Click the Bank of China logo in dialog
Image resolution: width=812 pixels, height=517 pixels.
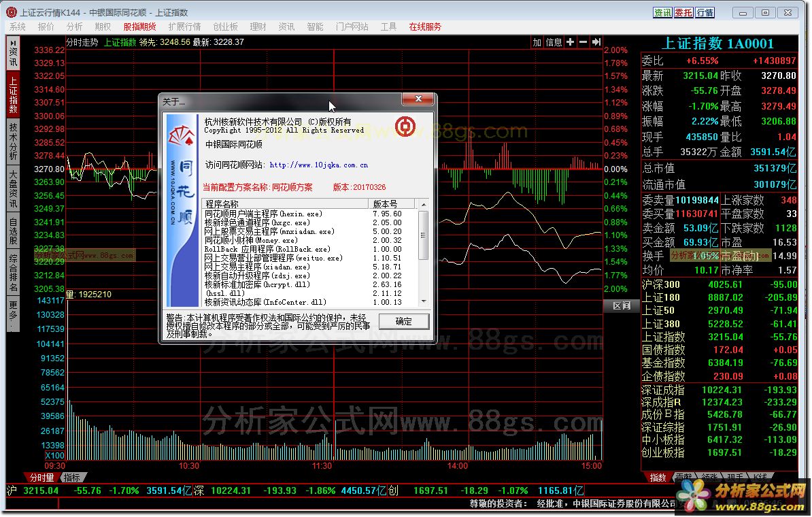point(405,127)
